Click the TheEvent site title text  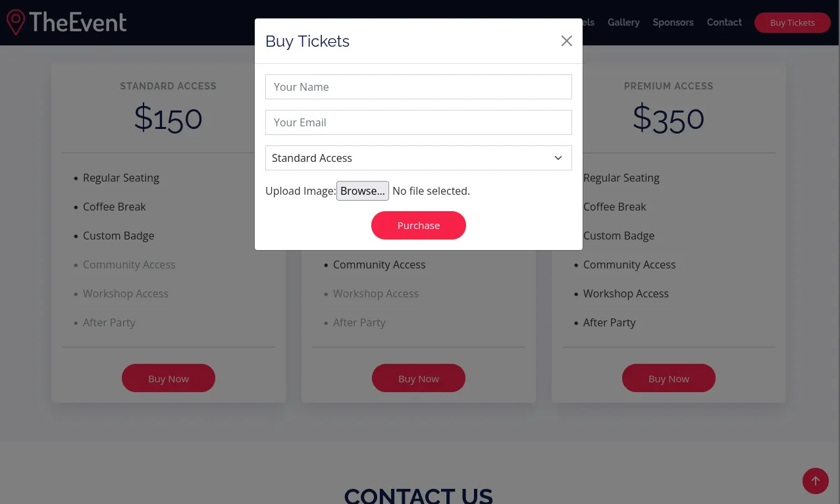point(78,22)
